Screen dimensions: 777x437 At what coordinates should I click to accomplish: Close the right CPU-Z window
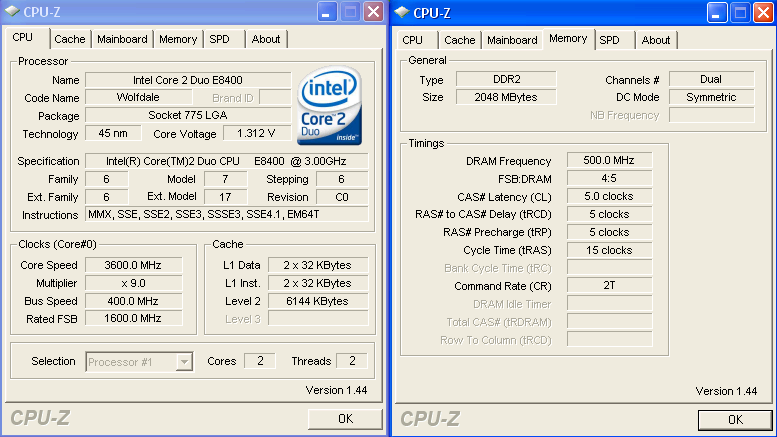click(x=764, y=13)
